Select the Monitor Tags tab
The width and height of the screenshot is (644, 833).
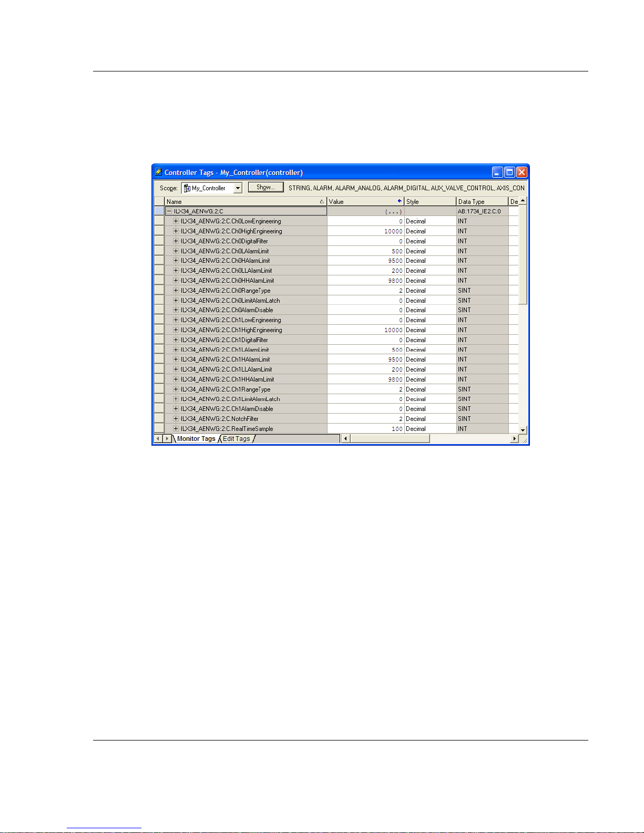pos(196,439)
